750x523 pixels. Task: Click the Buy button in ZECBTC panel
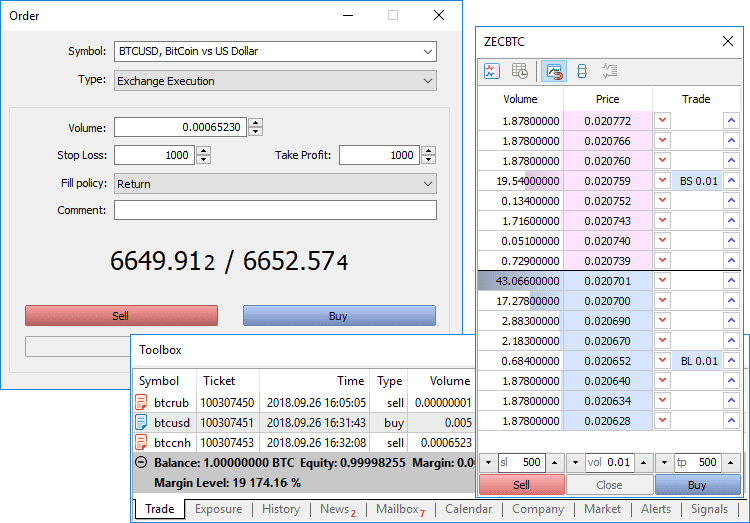[697, 485]
